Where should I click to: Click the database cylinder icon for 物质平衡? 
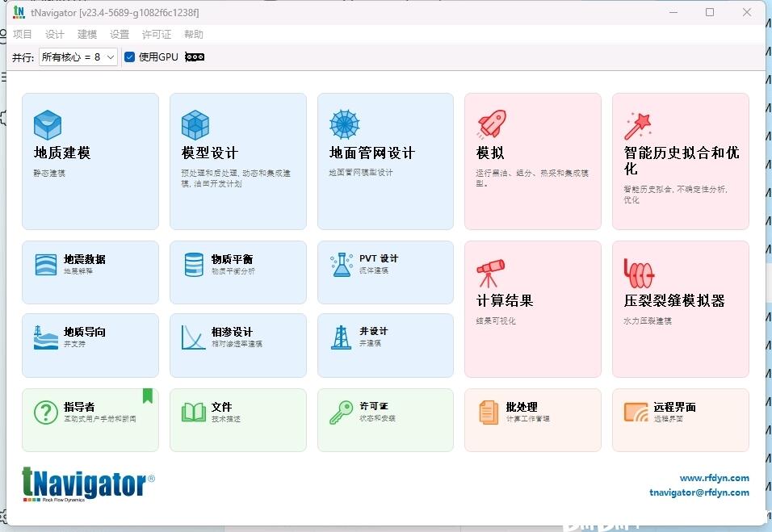[194, 264]
